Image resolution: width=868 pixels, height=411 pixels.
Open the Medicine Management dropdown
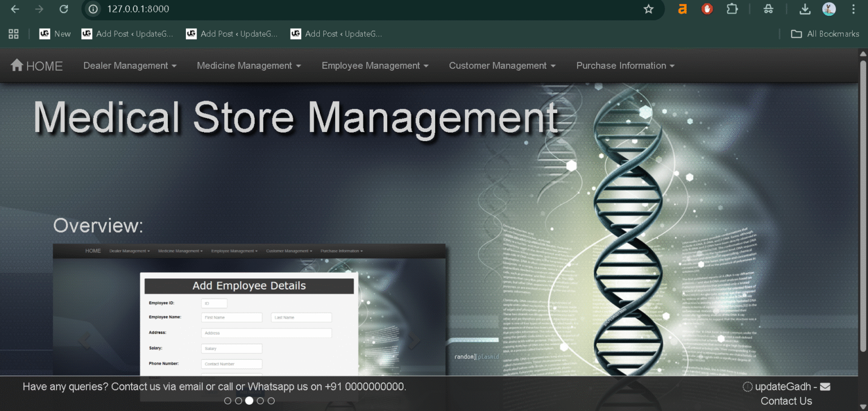point(248,65)
